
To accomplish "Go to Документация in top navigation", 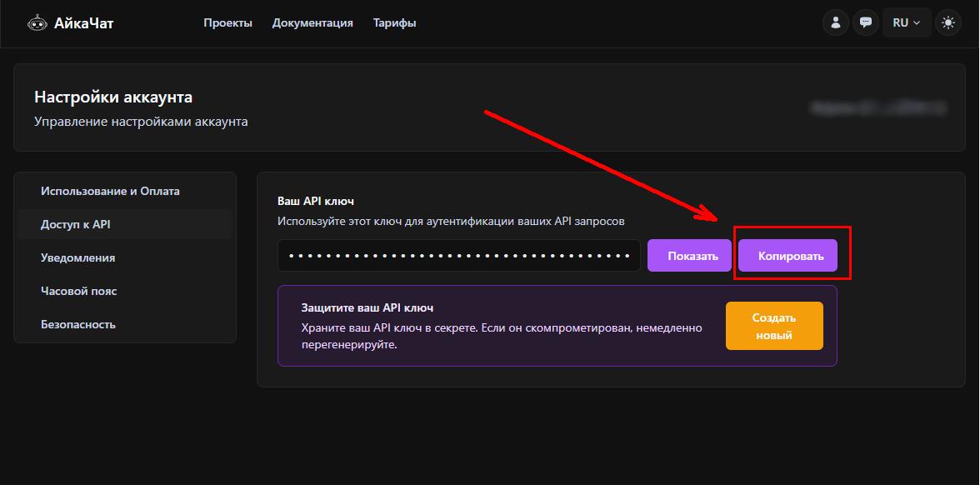I will click(312, 23).
